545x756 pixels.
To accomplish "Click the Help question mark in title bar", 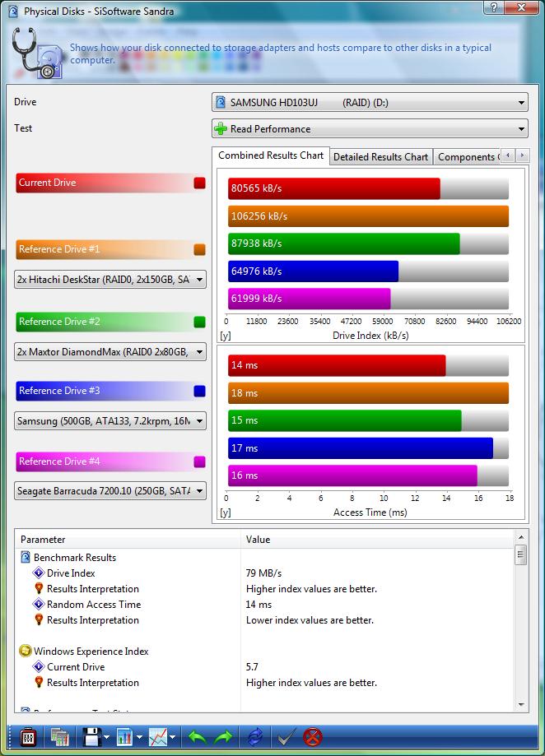I will tap(494, 7).
